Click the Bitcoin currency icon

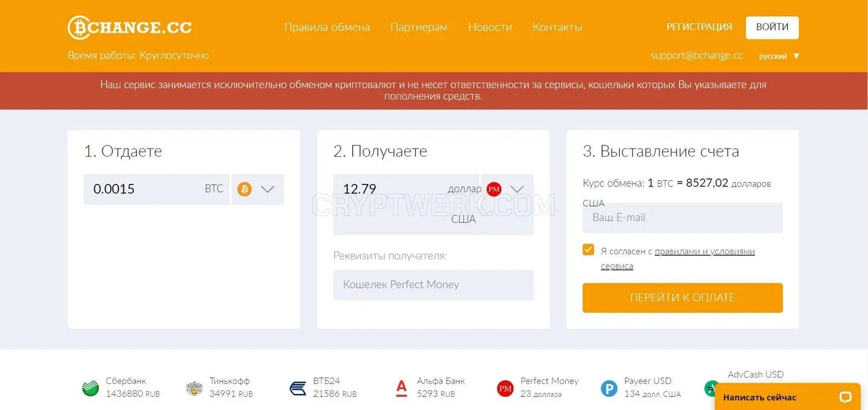pos(244,190)
